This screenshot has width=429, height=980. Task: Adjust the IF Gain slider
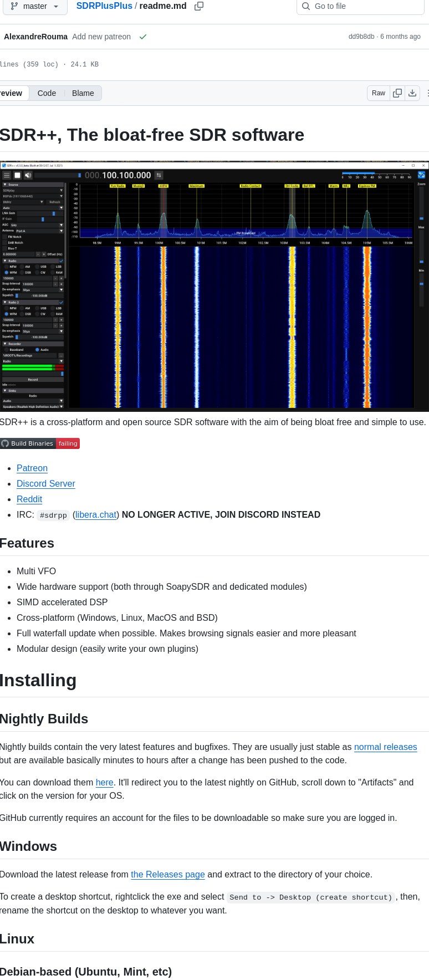40,219
